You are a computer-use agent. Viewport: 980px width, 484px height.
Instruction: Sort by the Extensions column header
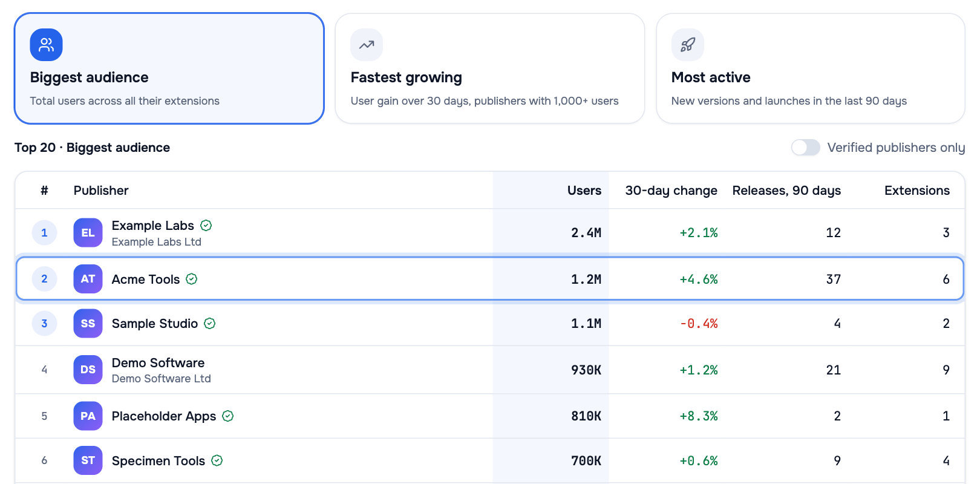click(x=917, y=191)
